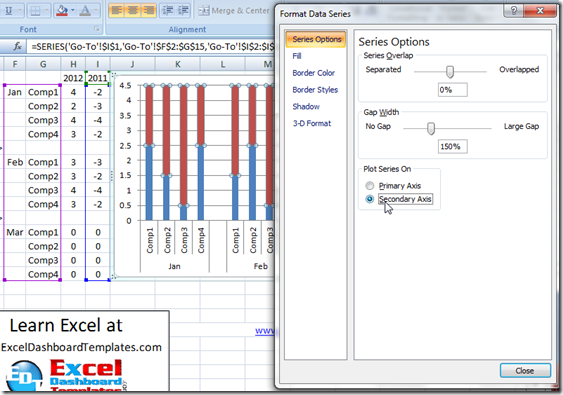Click the Jan cell in column F

point(15,92)
